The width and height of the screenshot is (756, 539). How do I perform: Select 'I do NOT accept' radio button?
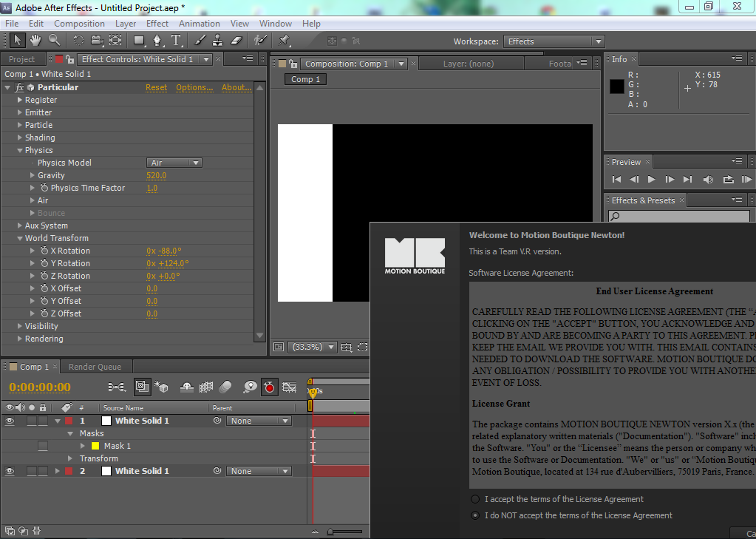point(475,515)
